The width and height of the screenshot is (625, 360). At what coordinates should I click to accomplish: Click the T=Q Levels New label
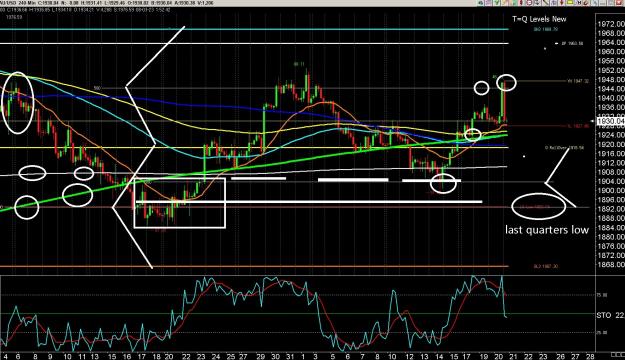pos(539,19)
